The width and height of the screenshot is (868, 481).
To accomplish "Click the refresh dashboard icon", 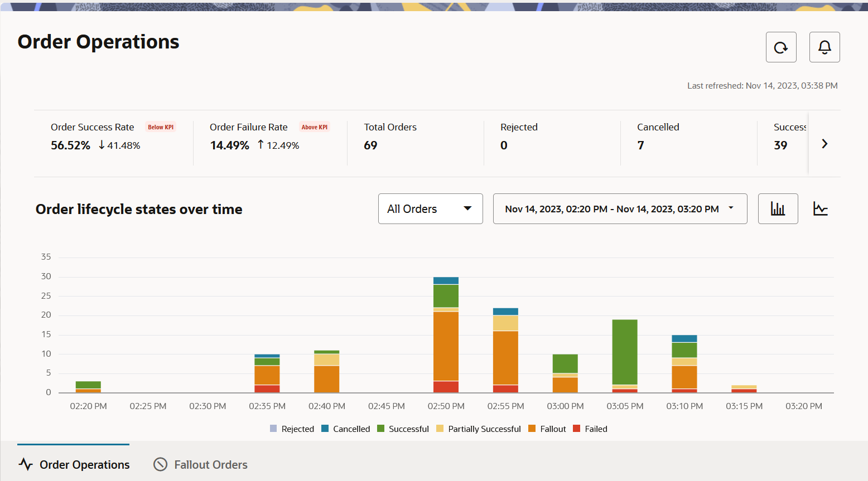I will [x=780, y=47].
